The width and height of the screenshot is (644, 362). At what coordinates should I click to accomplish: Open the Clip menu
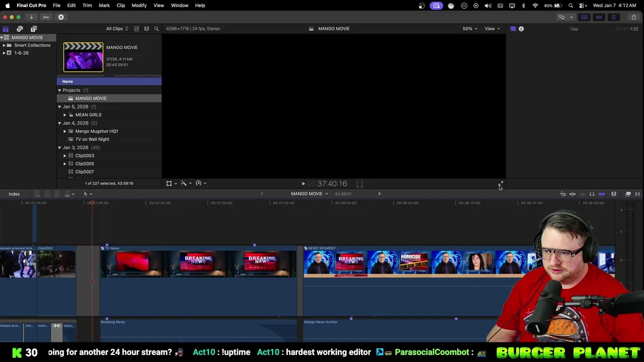(x=121, y=6)
